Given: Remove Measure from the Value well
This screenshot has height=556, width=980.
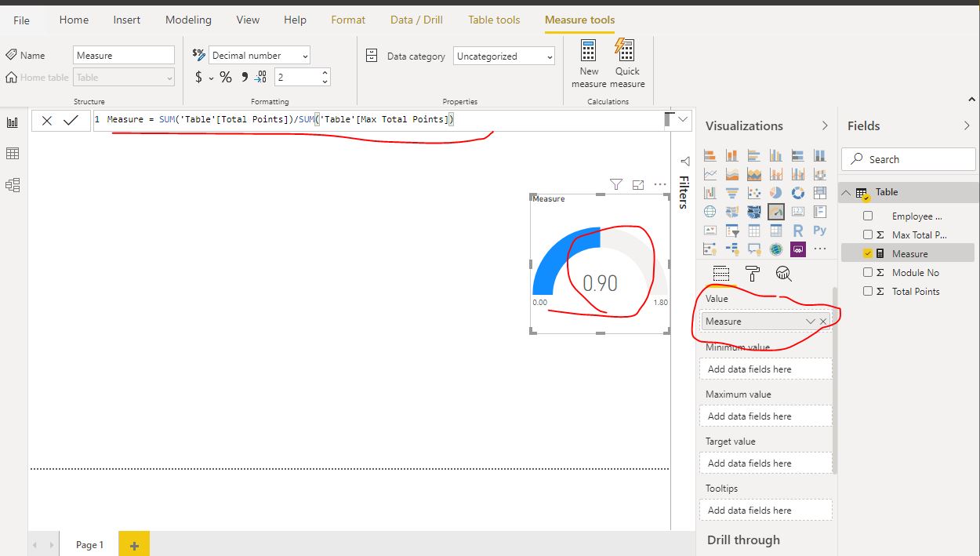Looking at the screenshot, I should [x=823, y=322].
